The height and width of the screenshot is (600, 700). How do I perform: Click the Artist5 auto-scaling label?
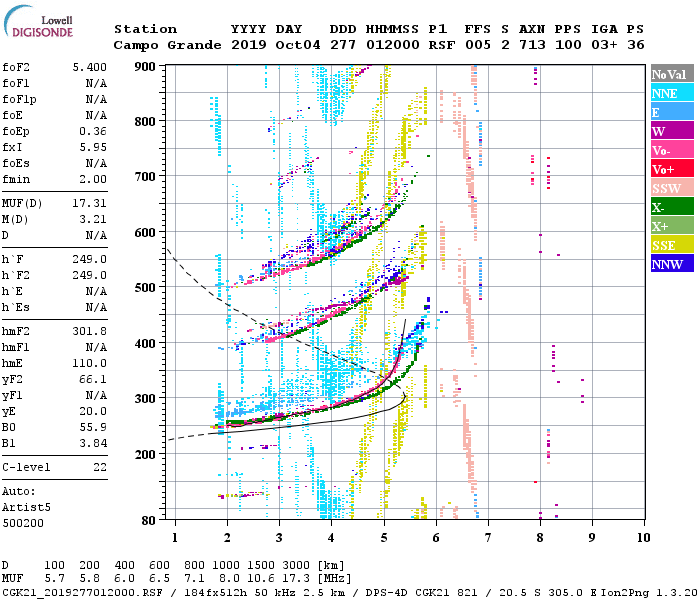[26, 508]
